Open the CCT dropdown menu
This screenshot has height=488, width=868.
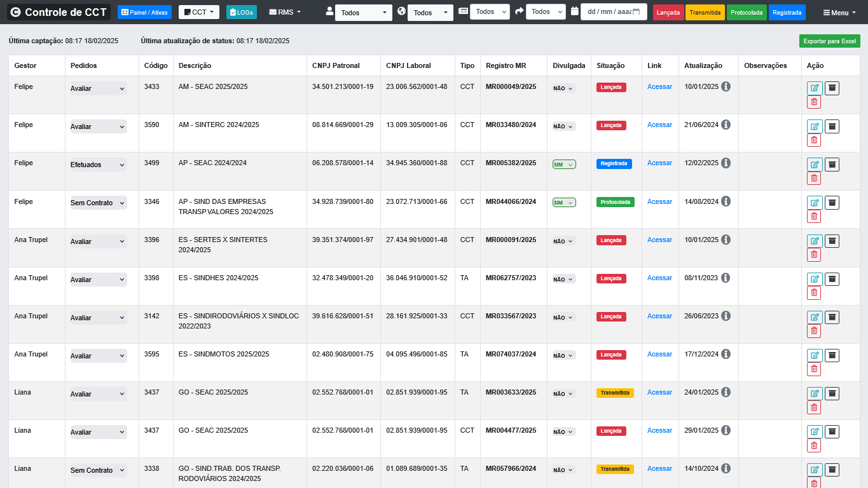pos(199,12)
